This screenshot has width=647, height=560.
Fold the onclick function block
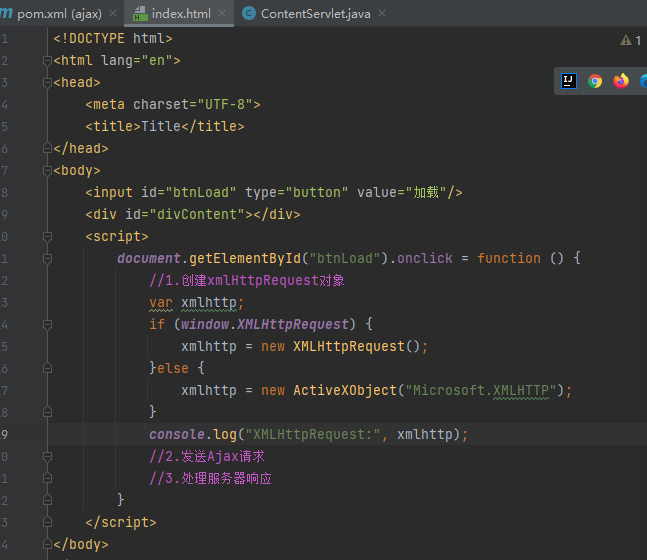click(x=47, y=259)
